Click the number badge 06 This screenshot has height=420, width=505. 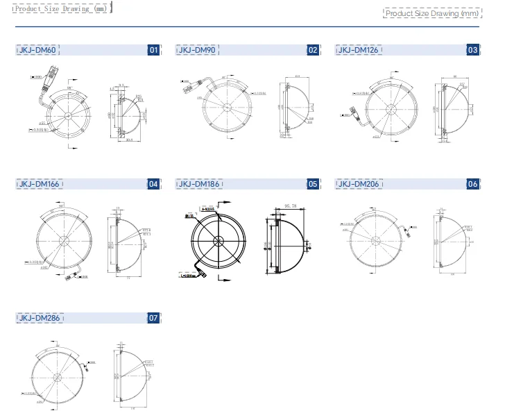472,184
